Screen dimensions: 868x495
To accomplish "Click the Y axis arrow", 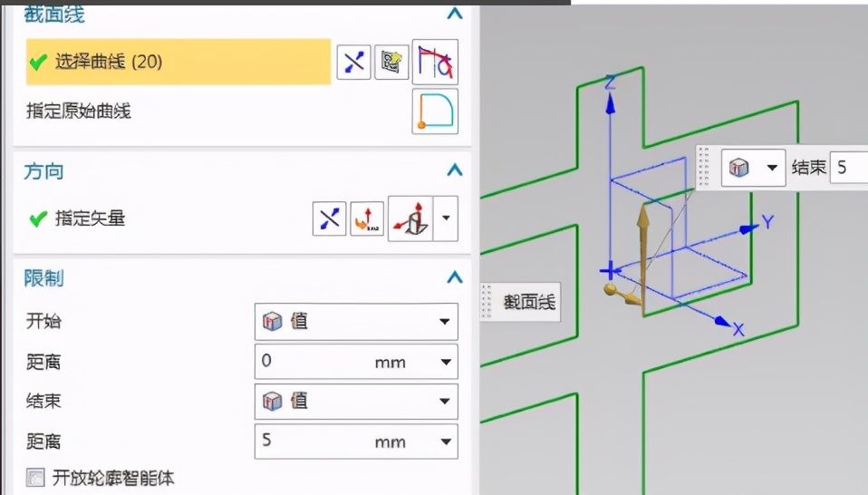I will point(749,228).
